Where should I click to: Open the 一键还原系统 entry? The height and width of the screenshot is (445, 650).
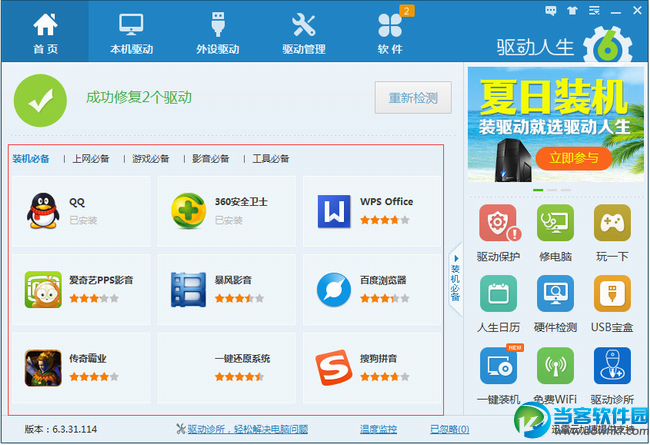point(227,368)
